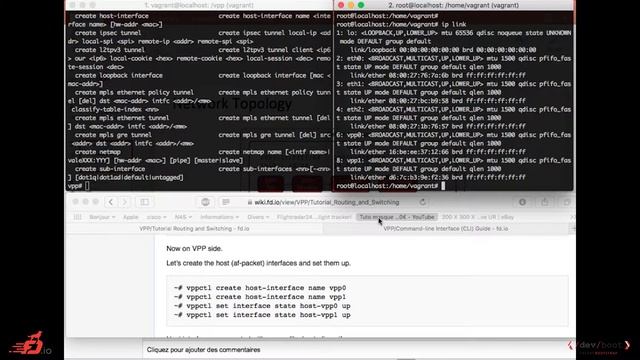
Task: Click the vpp# prompt in left terminal
Action: click(x=78, y=186)
